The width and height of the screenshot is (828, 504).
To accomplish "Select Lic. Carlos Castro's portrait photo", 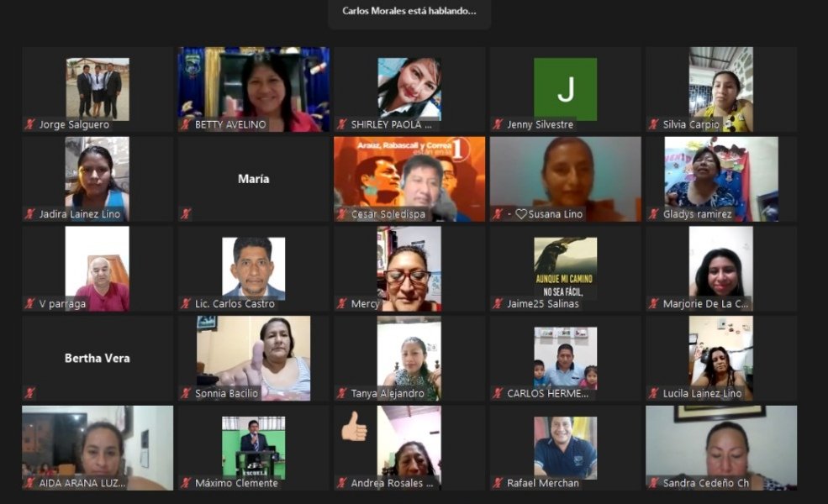I will click(x=254, y=269).
